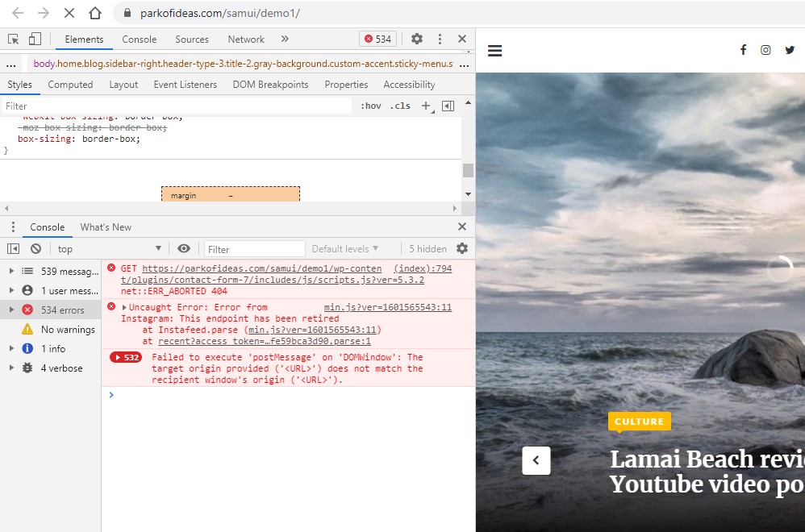Image resolution: width=805 pixels, height=532 pixels.
Task: Select the Computed styles tab
Action: coord(70,85)
